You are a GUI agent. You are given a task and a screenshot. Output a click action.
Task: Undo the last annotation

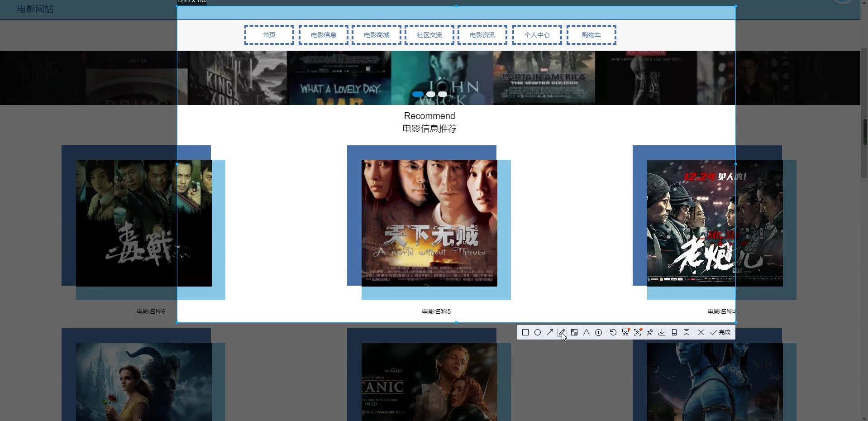coord(613,332)
